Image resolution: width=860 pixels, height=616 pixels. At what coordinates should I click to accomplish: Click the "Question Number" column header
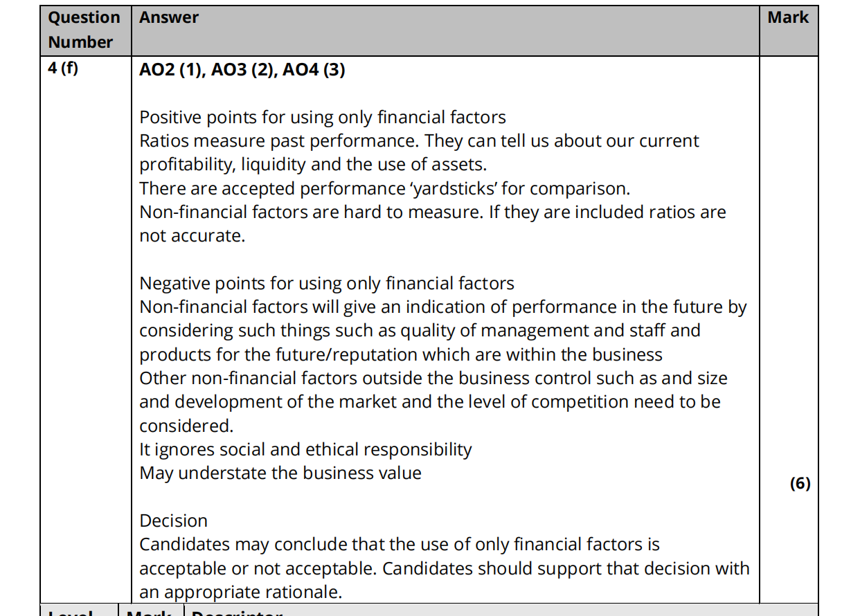(84, 30)
